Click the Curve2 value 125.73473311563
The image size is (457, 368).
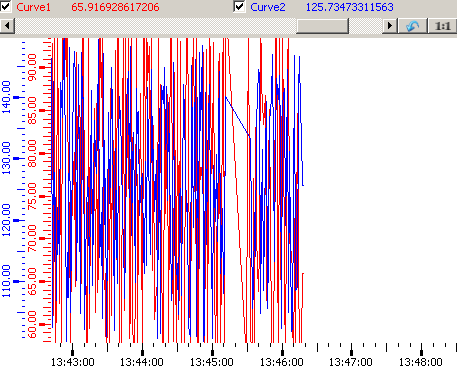pyautogui.click(x=350, y=7)
